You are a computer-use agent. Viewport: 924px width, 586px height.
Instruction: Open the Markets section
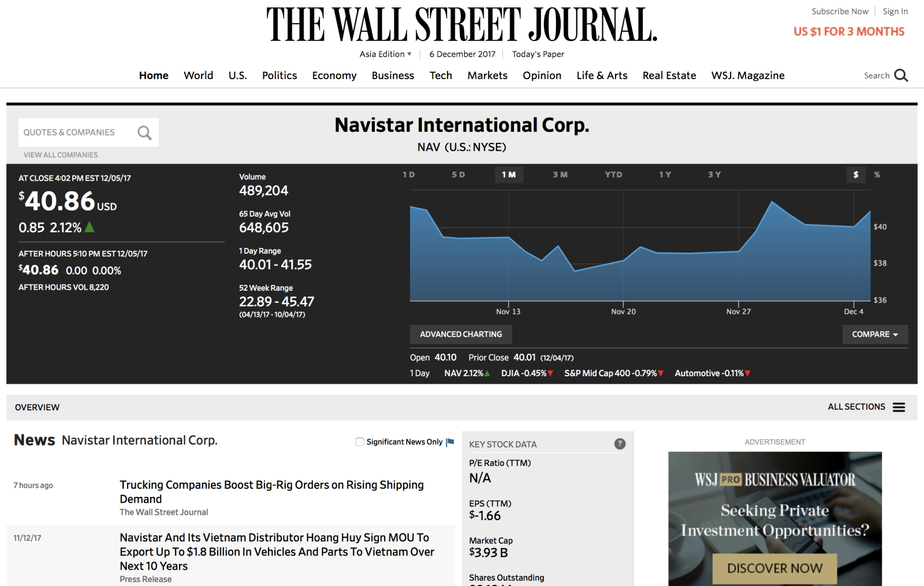pyautogui.click(x=487, y=76)
